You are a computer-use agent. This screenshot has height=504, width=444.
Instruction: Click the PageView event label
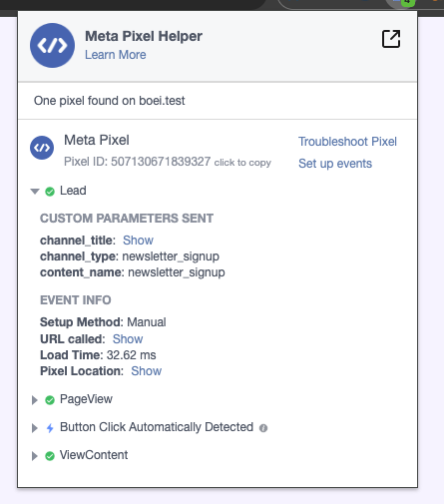click(86, 399)
